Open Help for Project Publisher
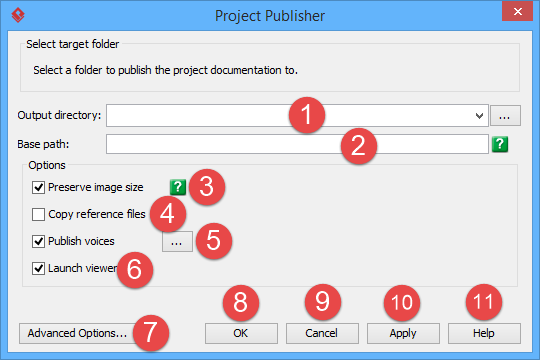 (484, 333)
